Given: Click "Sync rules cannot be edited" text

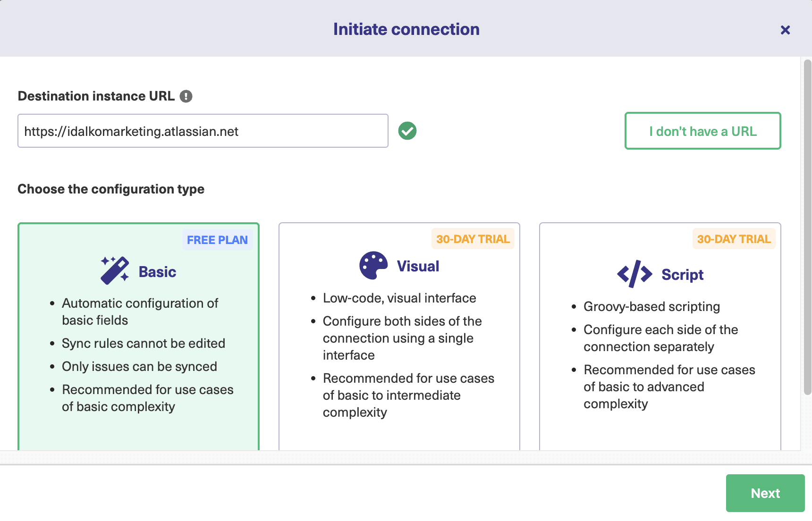Looking at the screenshot, I should (x=144, y=344).
